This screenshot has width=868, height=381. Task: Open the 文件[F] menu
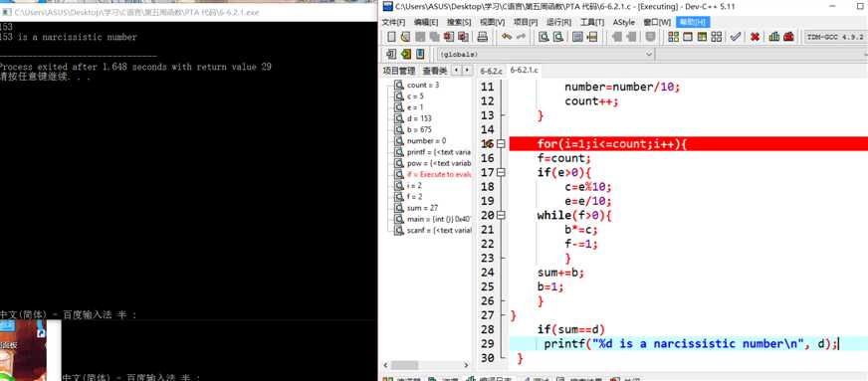coord(393,22)
